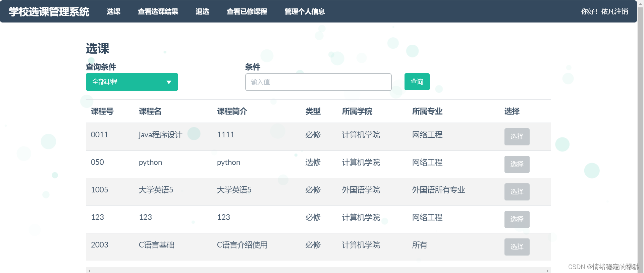Click the green 查询 button
The width and height of the screenshot is (644, 273).
417,82
